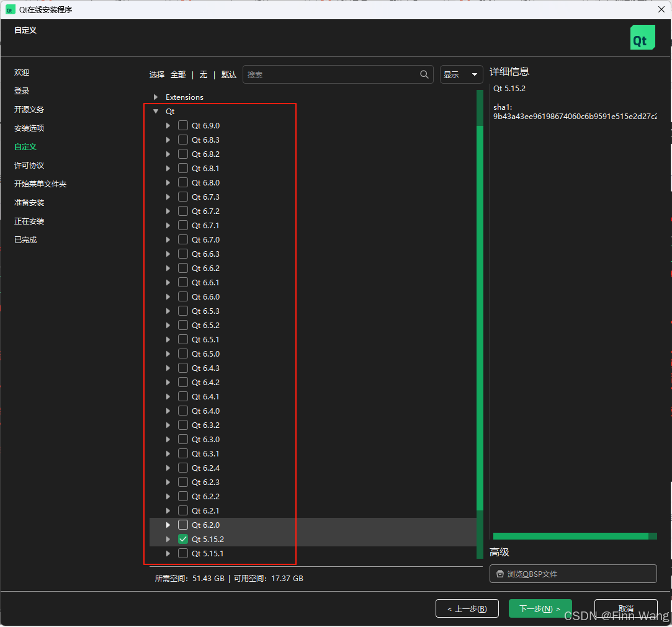Open the 显示 dropdown
This screenshot has height=627, width=672.
coord(461,74)
